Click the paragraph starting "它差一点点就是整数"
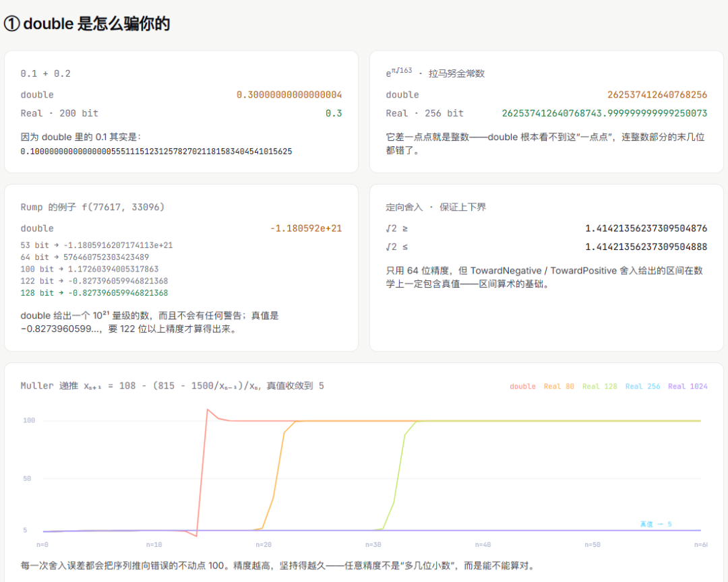The image size is (728, 582). 545,143
